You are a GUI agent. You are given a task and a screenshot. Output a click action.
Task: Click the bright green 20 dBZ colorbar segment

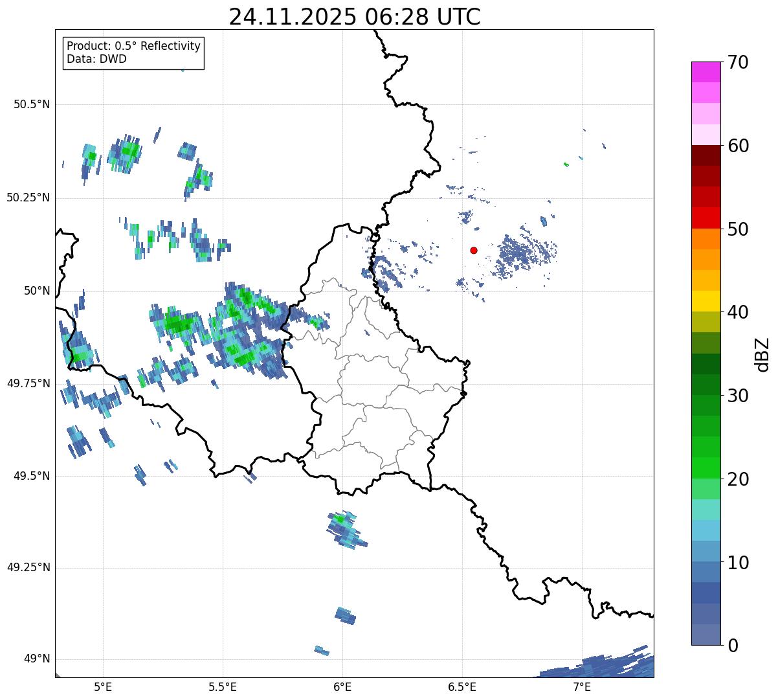tap(707, 468)
